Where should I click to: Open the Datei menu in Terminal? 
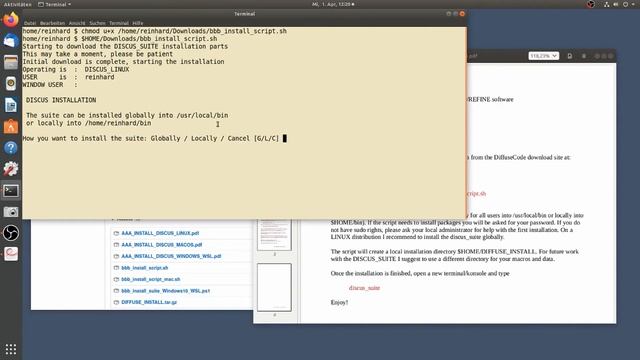(x=30, y=23)
